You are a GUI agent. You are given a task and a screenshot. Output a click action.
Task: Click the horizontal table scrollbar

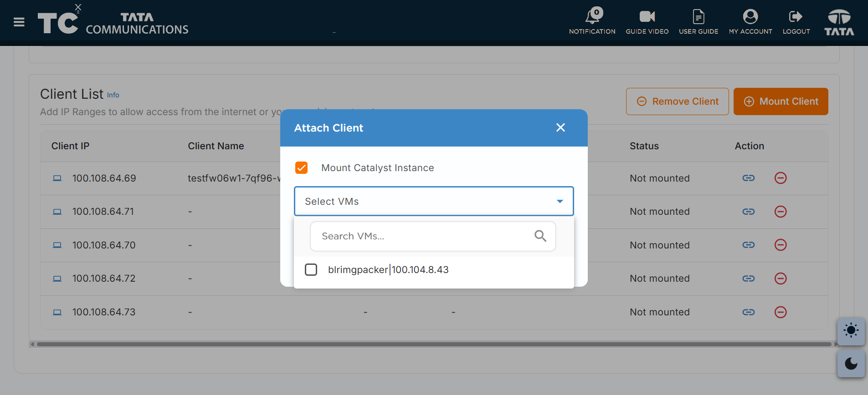coord(434,344)
